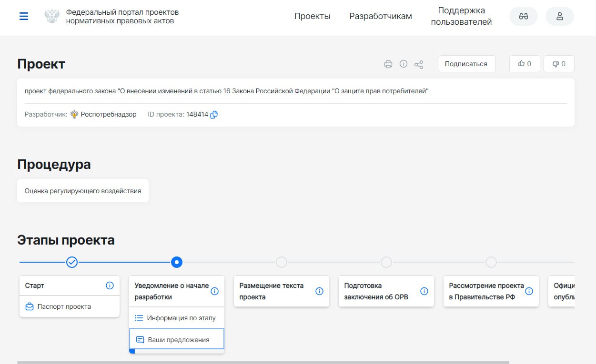Show info for the Старт stage
The width and height of the screenshot is (596, 364).
(110, 285)
